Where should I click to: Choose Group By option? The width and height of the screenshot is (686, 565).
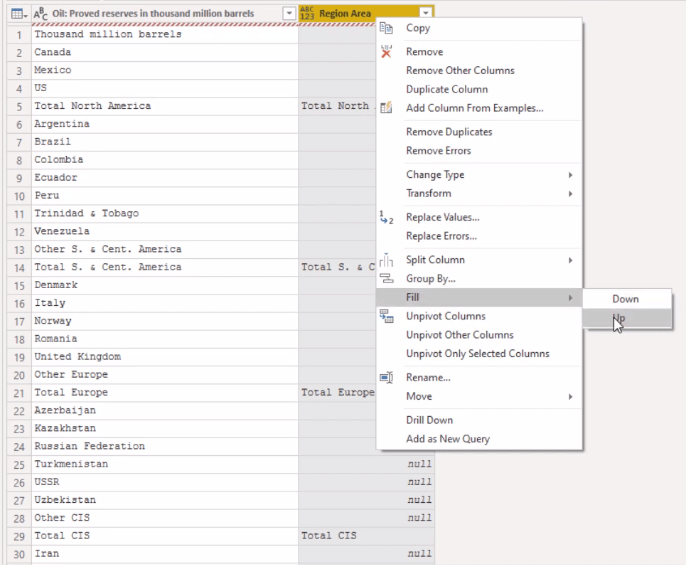479,278
